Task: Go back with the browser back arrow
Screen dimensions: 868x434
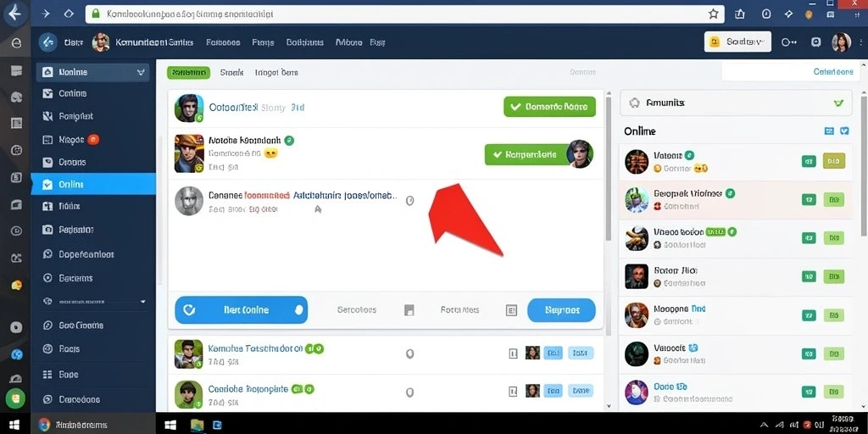Action: coord(15,12)
